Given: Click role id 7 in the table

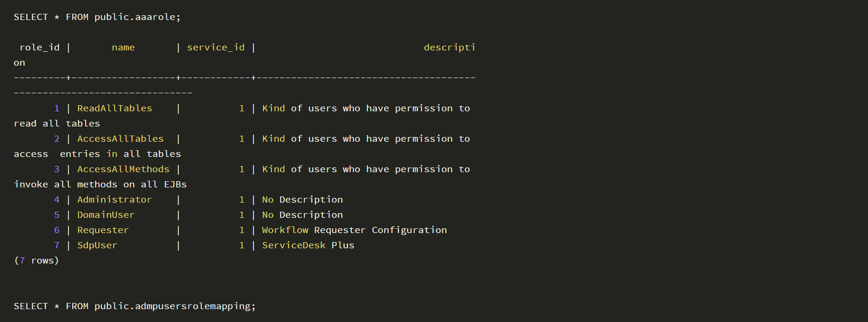Looking at the screenshot, I should tap(57, 245).
